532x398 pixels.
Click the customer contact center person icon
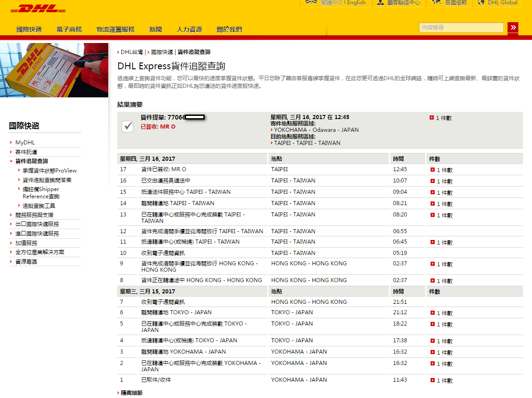[x=381, y=2]
